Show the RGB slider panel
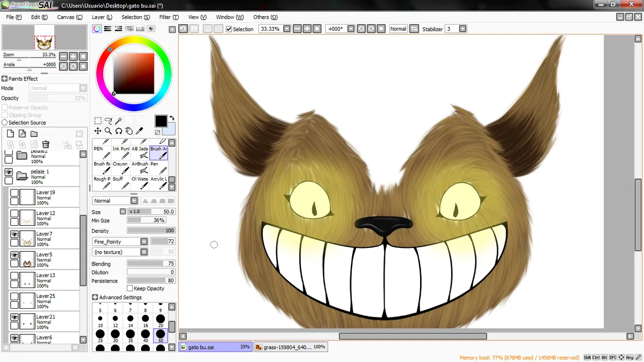The width and height of the screenshot is (644, 362). coord(108,29)
